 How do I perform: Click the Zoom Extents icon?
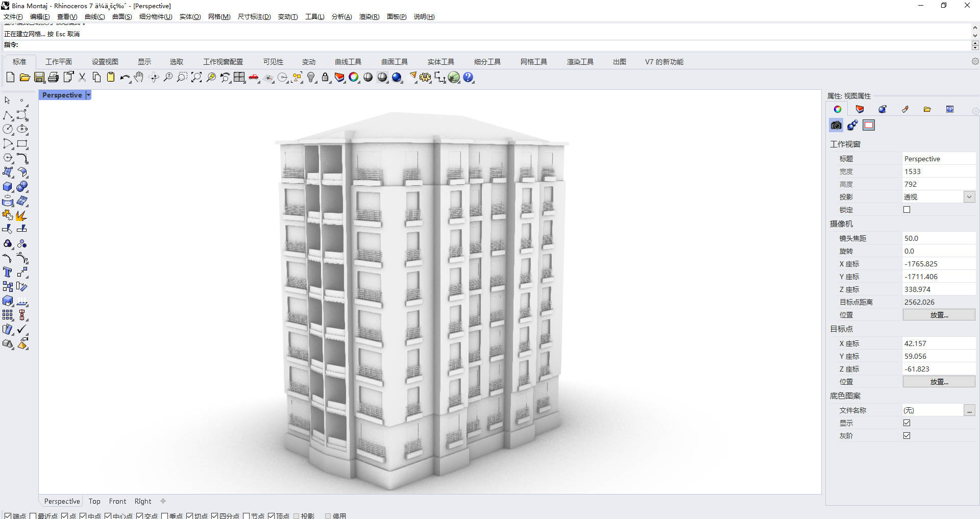click(197, 77)
